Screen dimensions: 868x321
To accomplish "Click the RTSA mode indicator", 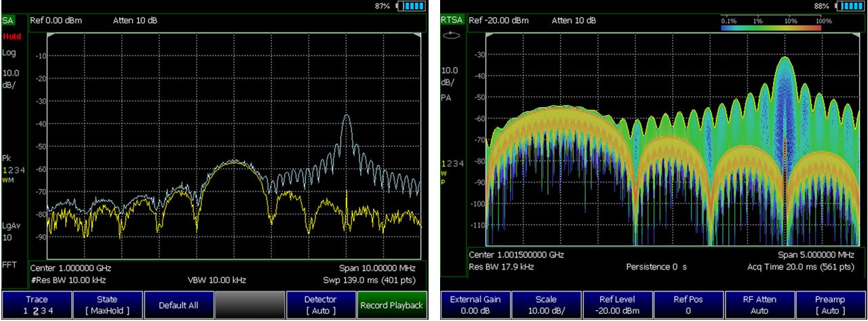I will tap(451, 20).
